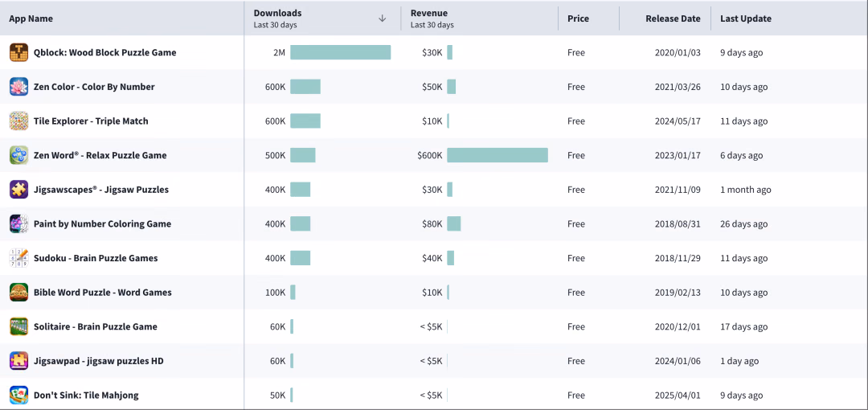Click the "26 days ago" last update cell
Viewport: 868px width, 410px height.
point(744,223)
